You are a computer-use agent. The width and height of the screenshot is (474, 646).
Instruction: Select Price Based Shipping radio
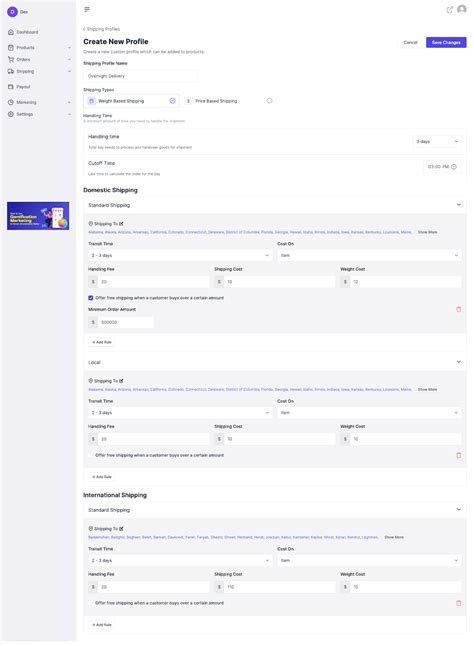point(269,101)
